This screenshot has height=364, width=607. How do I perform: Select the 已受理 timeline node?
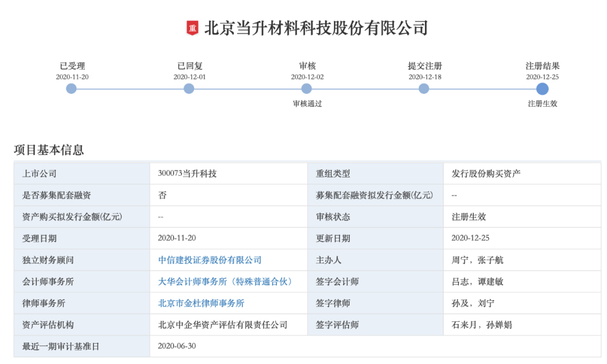click(x=71, y=89)
